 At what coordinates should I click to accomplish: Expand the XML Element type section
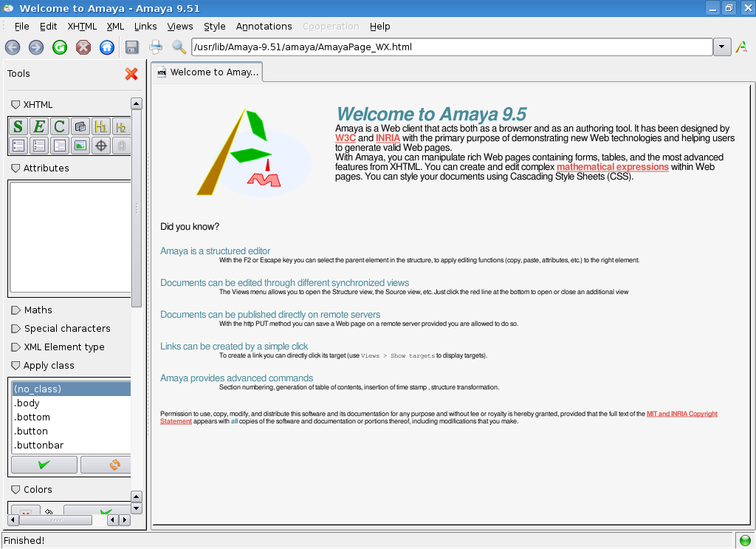[16, 347]
